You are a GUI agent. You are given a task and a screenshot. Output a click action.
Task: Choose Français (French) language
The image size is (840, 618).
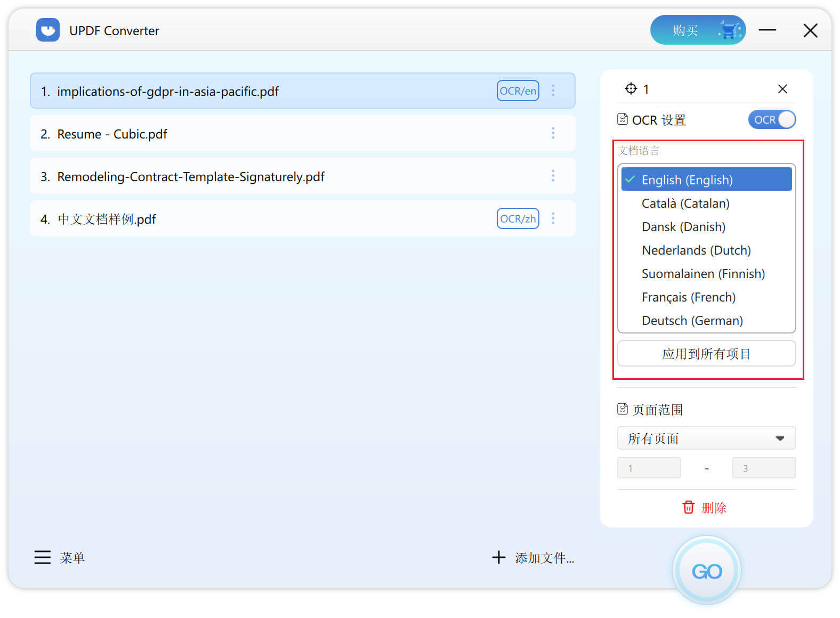(x=707, y=297)
